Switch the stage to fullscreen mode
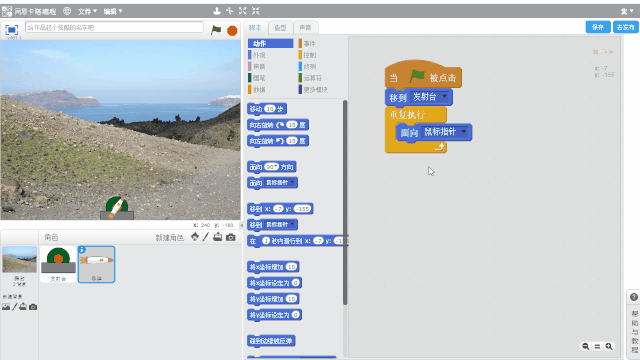640x360 pixels. 11,30
